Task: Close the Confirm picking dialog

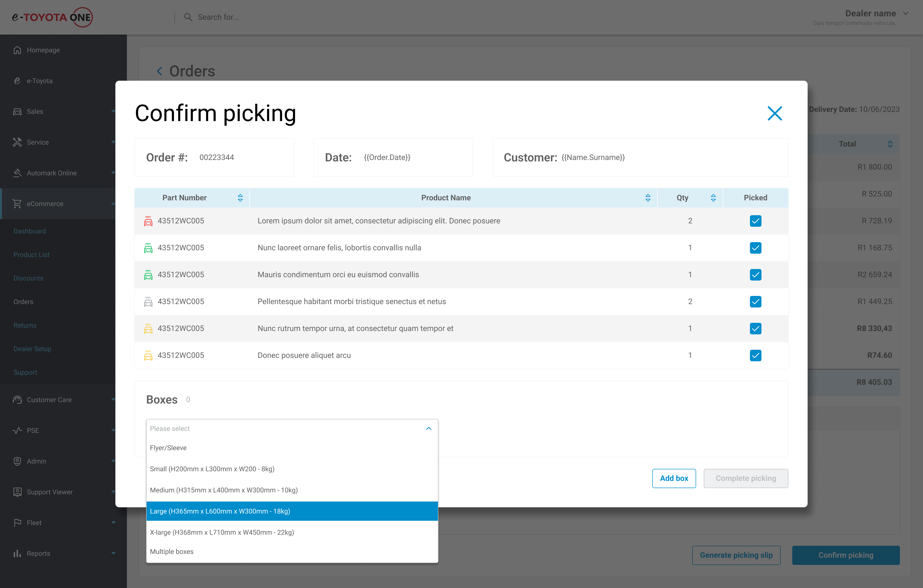Action: click(775, 113)
